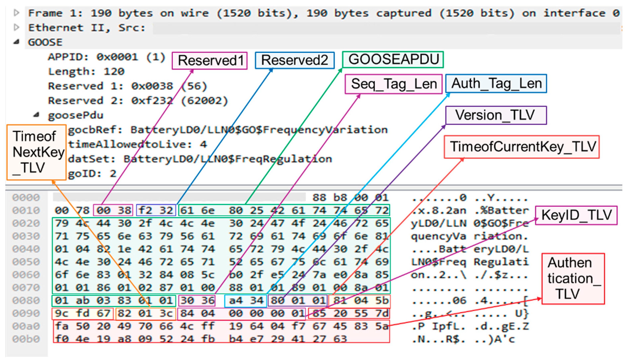Click hex bytes 30 36 at offset 0080
The width and height of the screenshot is (633, 364).
[x=197, y=301]
